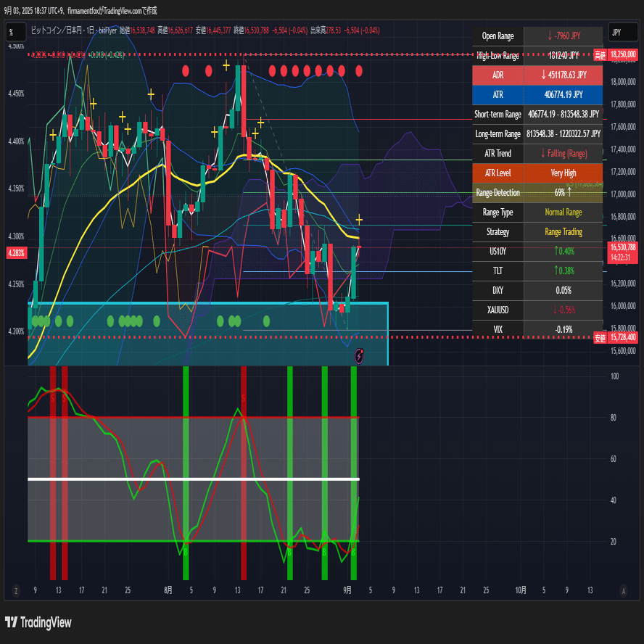Click the ATR Level label
This screenshot has height=644, width=644.
[498, 173]
